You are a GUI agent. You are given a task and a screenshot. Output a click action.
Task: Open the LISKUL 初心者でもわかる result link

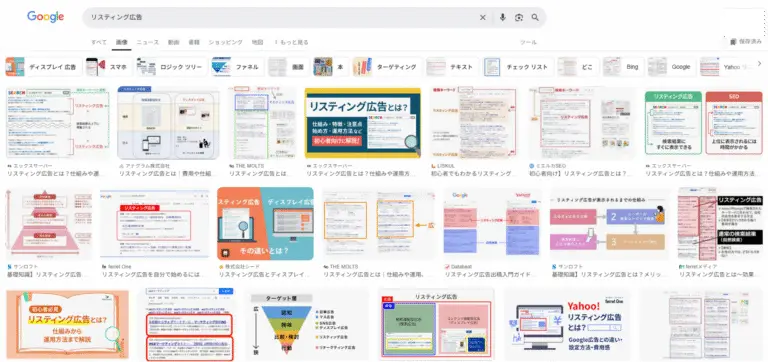click(473, 170)
